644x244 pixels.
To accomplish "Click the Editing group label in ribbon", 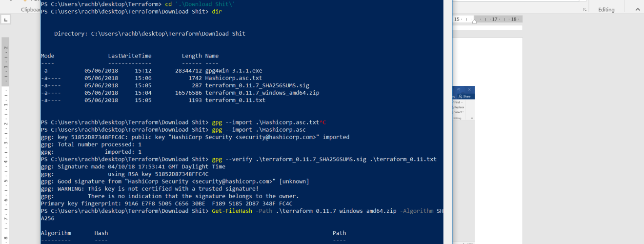I will click(606, 9).
